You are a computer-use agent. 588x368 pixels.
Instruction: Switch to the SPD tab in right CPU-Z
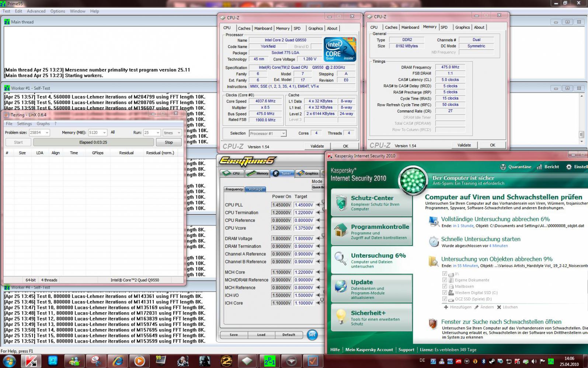pos(444,27)
